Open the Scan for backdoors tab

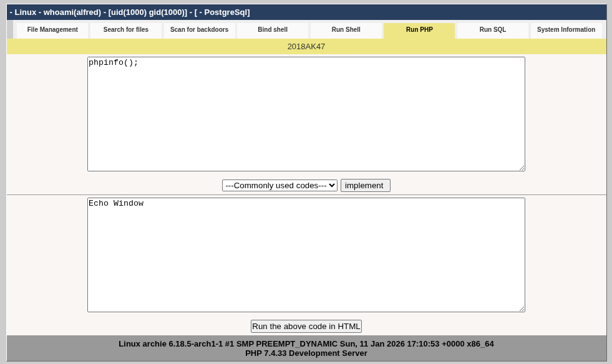pyautogui.click(x=199, y=30)
